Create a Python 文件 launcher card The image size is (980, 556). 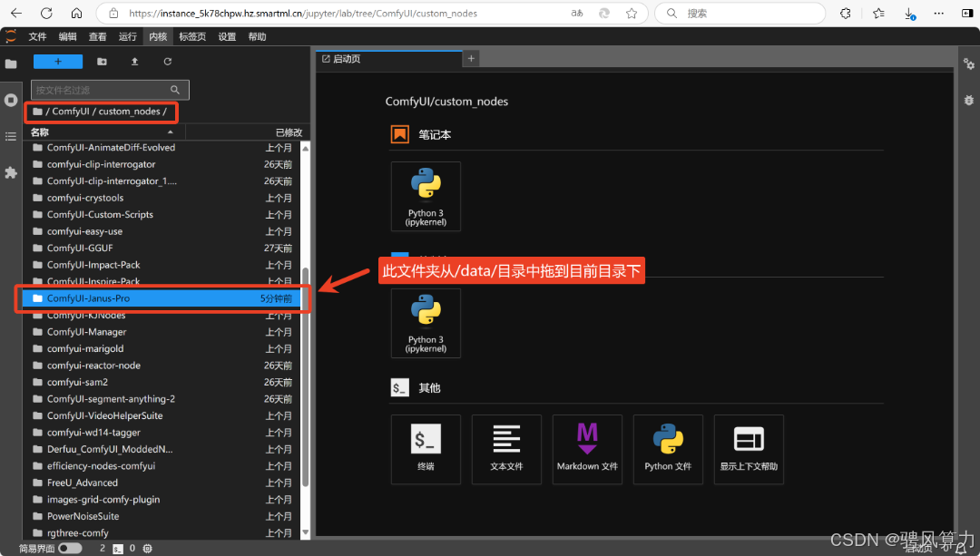click(668, 449)
